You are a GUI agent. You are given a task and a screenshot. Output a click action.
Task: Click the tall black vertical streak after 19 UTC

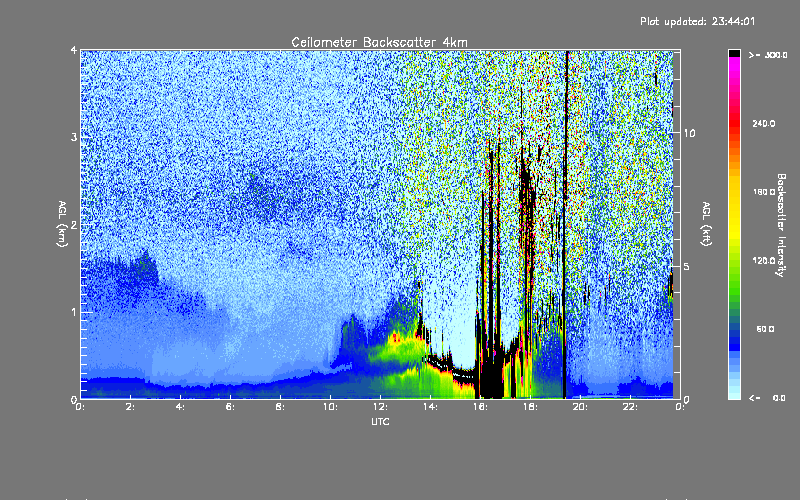565,224
